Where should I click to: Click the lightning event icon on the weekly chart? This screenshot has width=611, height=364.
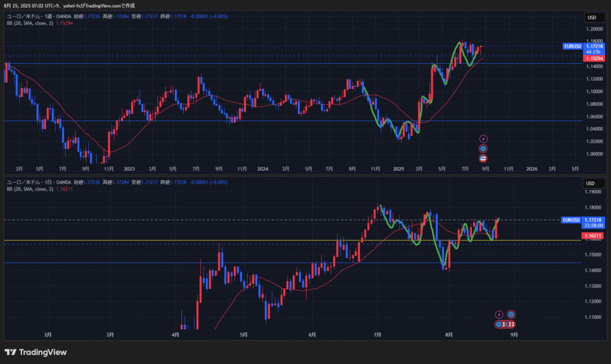(x=483, y=139)
